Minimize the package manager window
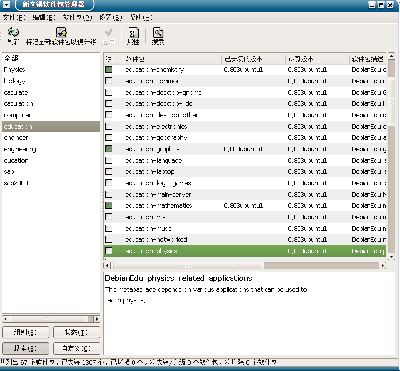This screenshot has width=400, height=371. [373, 5]
